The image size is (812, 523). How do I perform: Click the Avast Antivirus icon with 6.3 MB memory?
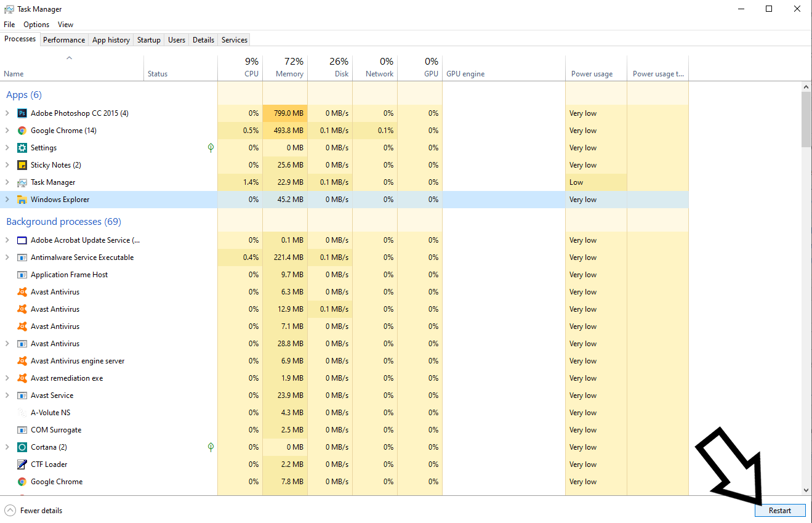[22, 292]
